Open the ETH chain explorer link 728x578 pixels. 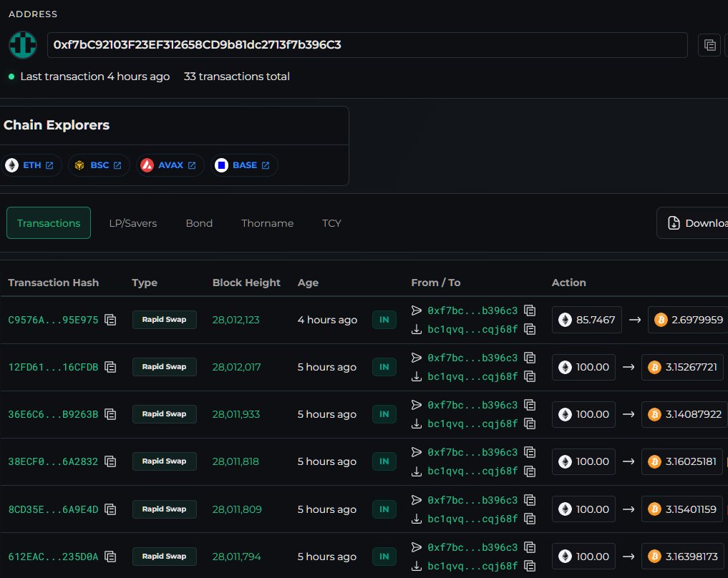click(31, 165)
